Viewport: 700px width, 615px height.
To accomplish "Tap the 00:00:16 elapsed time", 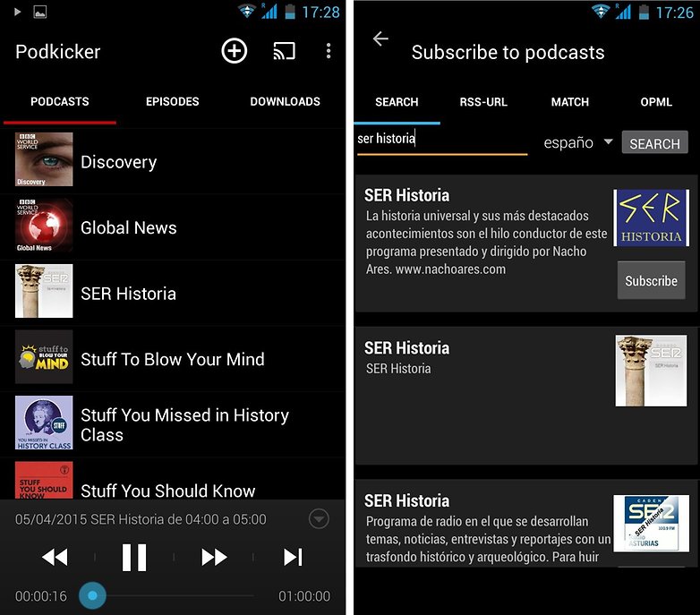I will (40, 596).
